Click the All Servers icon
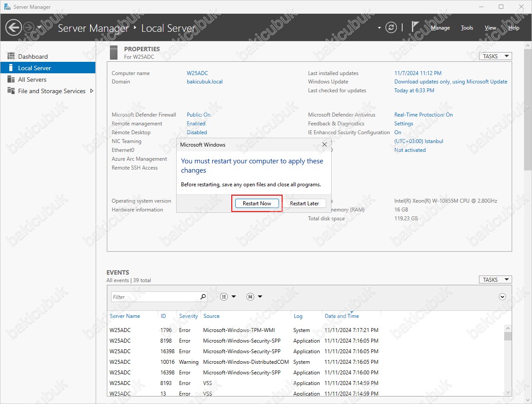532x404 pixels. [x=11, y=79]
